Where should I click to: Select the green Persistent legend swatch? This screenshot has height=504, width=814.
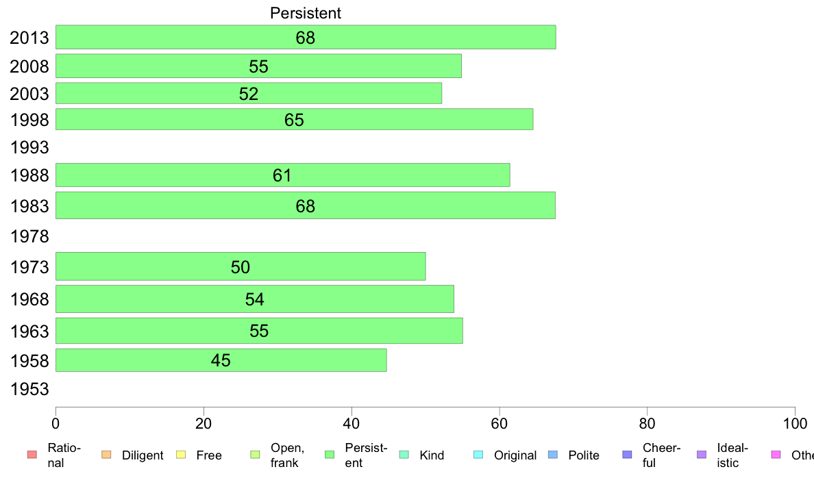pos(329,455)
